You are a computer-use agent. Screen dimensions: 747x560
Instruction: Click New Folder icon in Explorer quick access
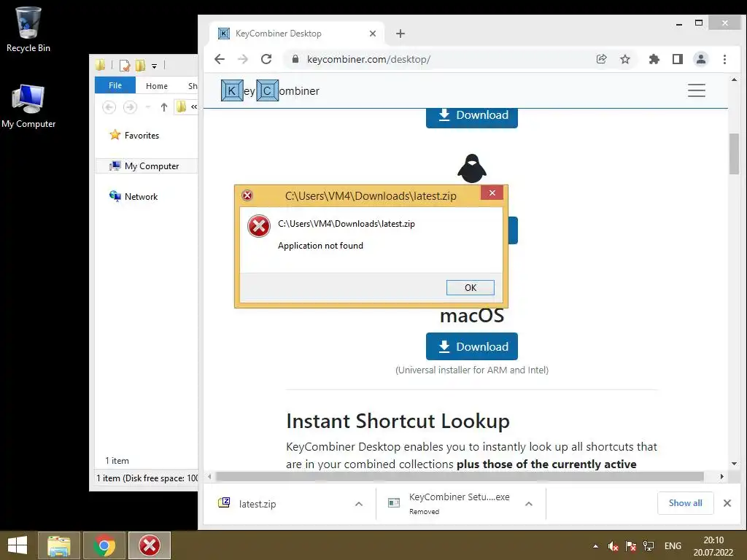[x=140, y=66]
